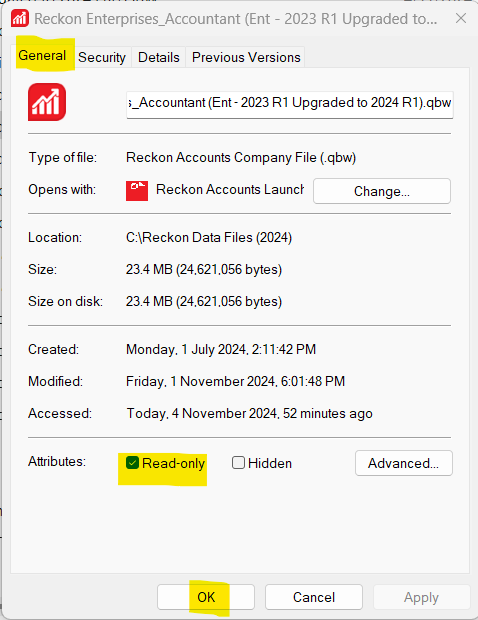Open the Details tab
Screen dimensions: 478x620
click(159, 57)
